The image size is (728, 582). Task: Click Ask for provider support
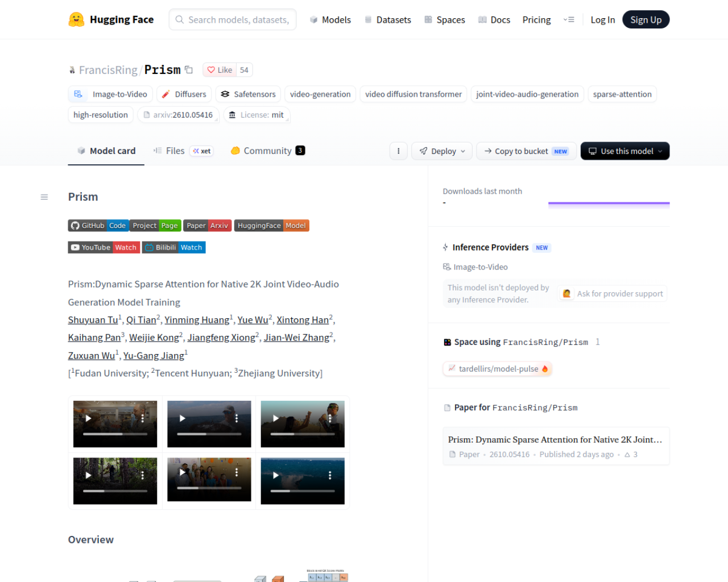[613, 294]
